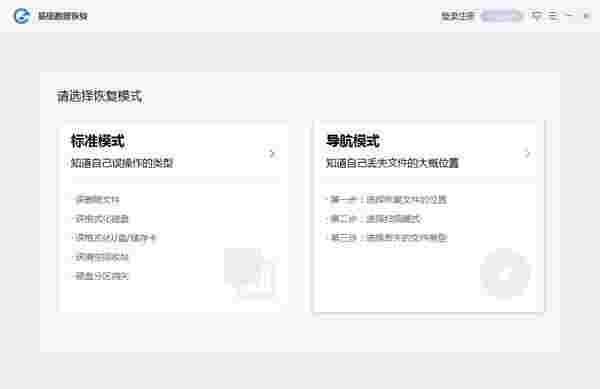This screenshot has width=600, height=389.
Task: Click the 知道自己误操作的类型 subtitle
Action: pyautogui.click(x=122, y=163)
